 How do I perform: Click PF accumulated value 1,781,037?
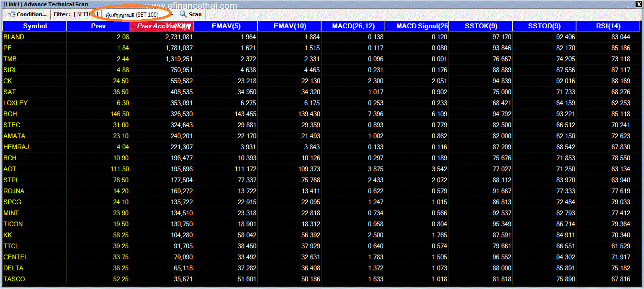(x=179, y=48)
